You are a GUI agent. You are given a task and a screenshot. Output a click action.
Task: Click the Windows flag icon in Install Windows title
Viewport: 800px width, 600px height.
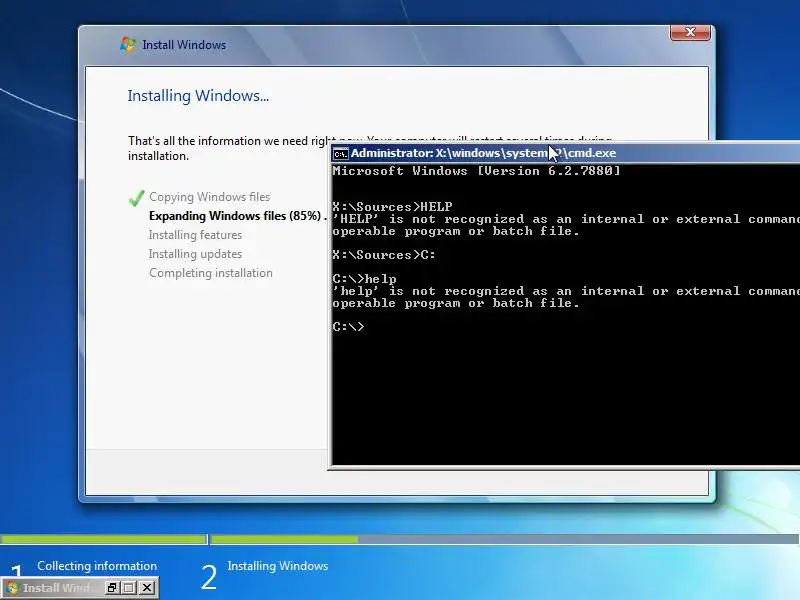point(128,44)
